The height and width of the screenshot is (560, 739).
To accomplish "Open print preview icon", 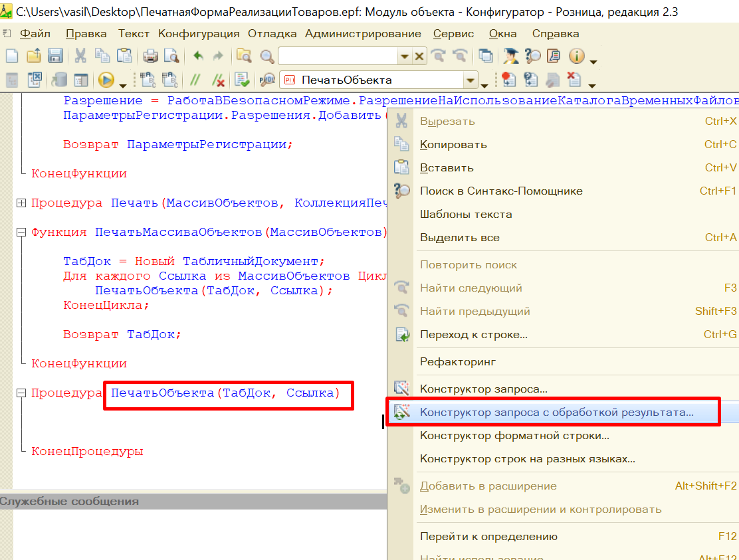I will 171,56.
